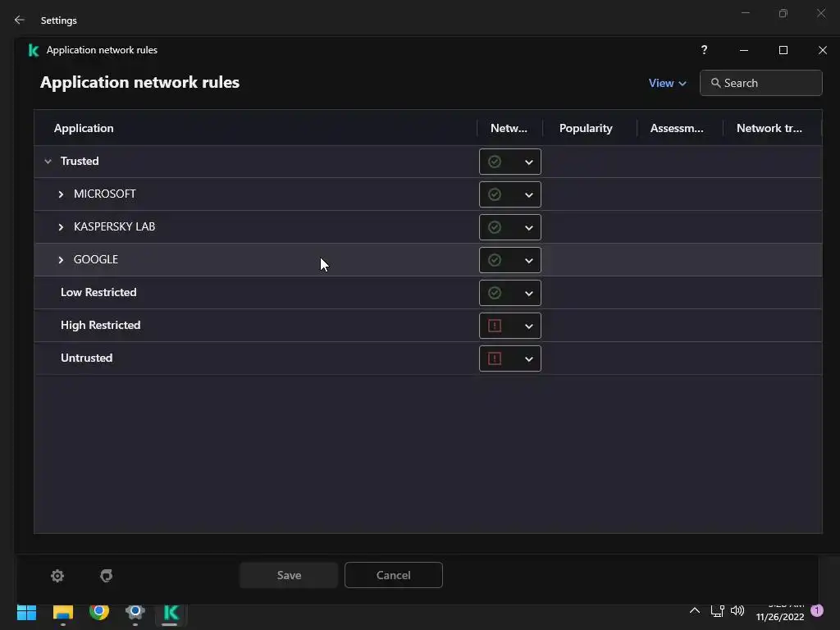
Task: Open the help question mark icon
Action: [704, 50]
